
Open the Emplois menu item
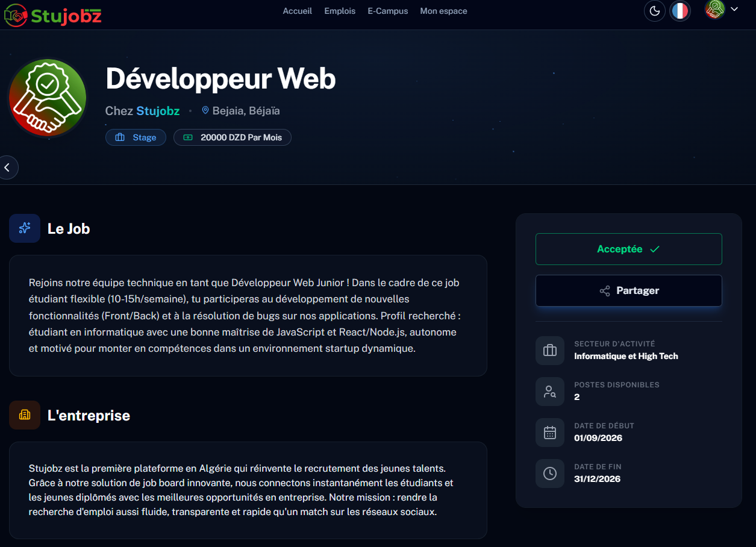[340, 11]
